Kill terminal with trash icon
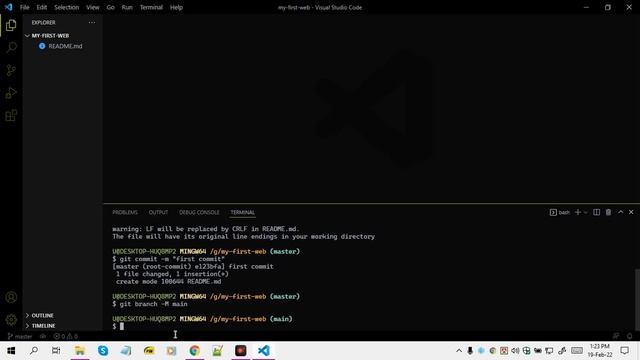 point(608,212)
